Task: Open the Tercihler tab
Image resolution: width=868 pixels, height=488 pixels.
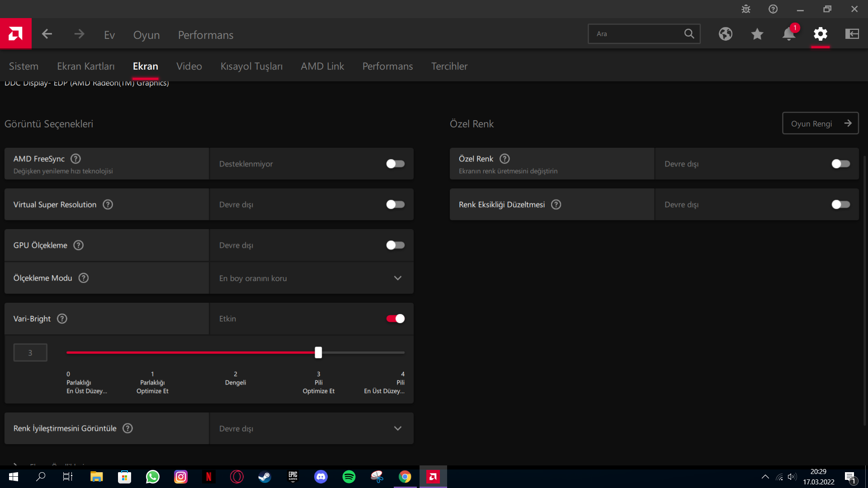Action: (449, 66)
